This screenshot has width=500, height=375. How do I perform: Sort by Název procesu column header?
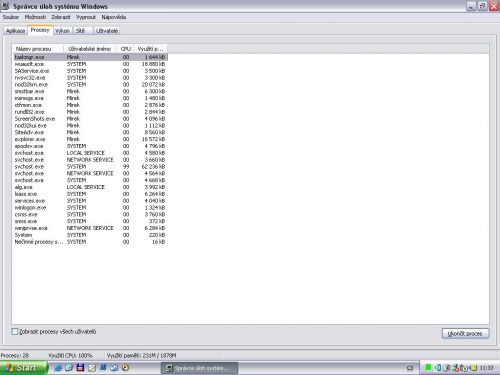pyautogui.click(x=38, y=49)
